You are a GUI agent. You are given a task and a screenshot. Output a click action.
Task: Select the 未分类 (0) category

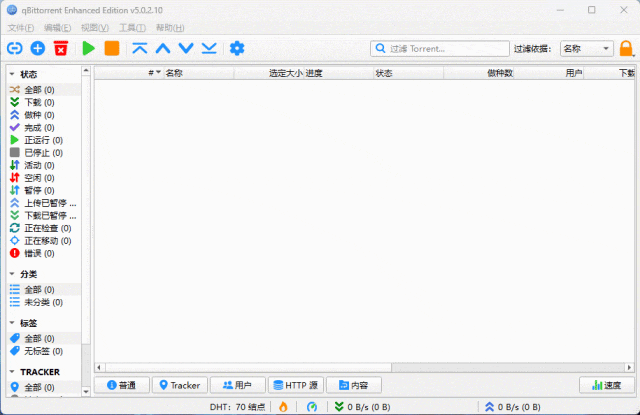[44, 302]
